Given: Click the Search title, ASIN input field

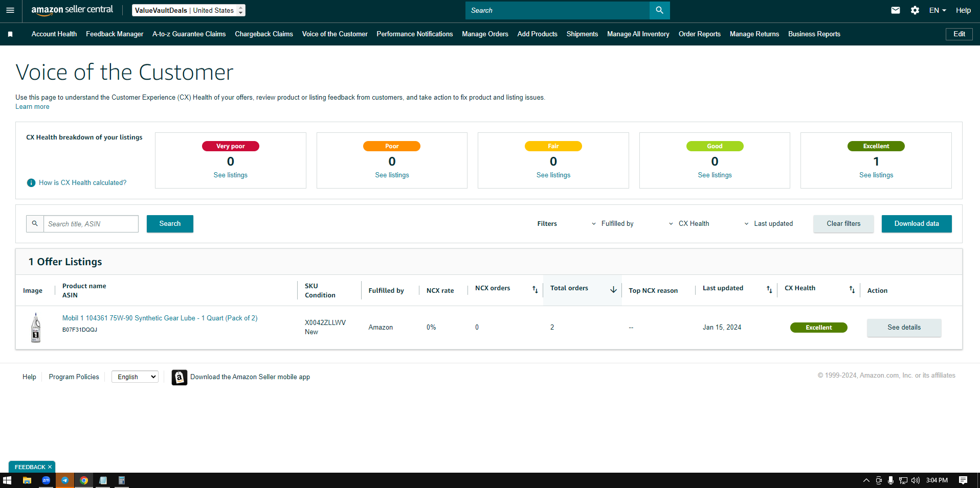Looking at the screenshot, I should pyautogui.click(x=91, y=224).
